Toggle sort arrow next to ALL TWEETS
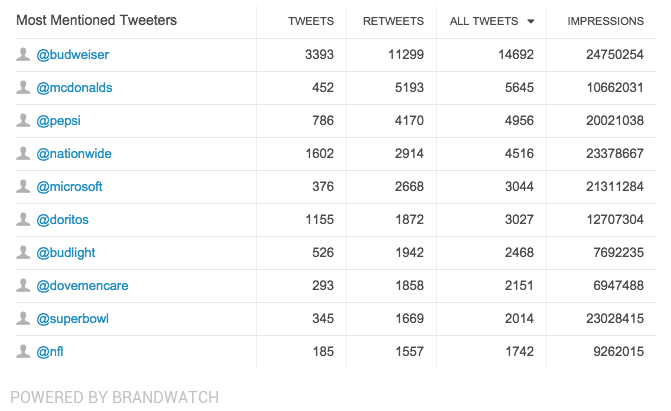This screenshot has height=411, width=671. [531, 21]
